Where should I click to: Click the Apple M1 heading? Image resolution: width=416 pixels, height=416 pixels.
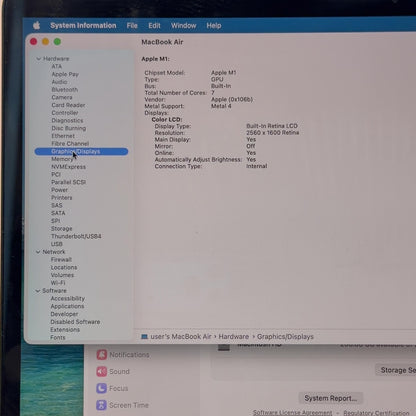(155, 59)
